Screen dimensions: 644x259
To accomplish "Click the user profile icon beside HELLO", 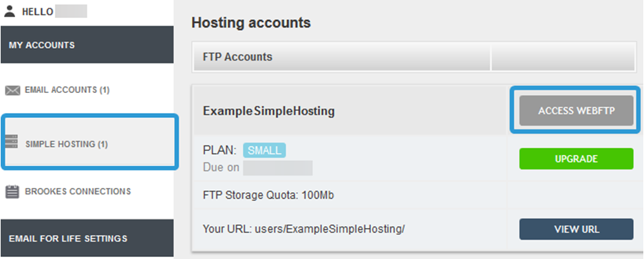I will click(10, 11).
